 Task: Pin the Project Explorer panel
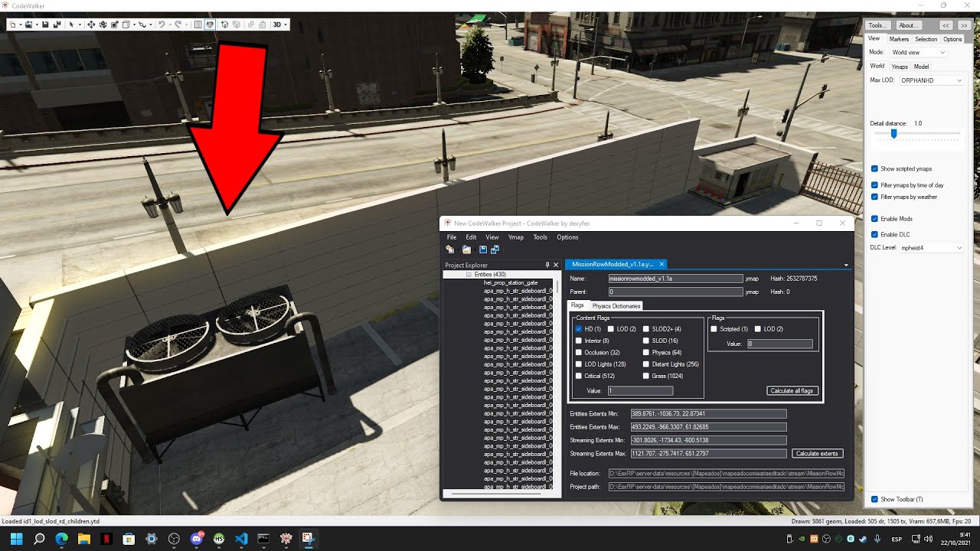(547, 265)
